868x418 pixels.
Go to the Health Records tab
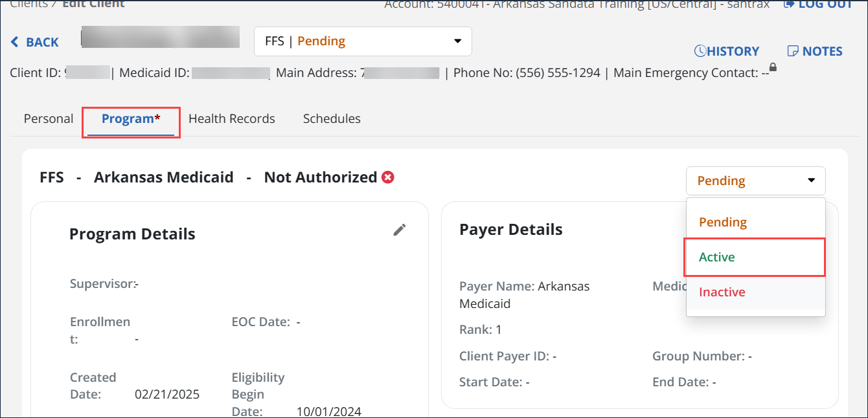(232, 119)
